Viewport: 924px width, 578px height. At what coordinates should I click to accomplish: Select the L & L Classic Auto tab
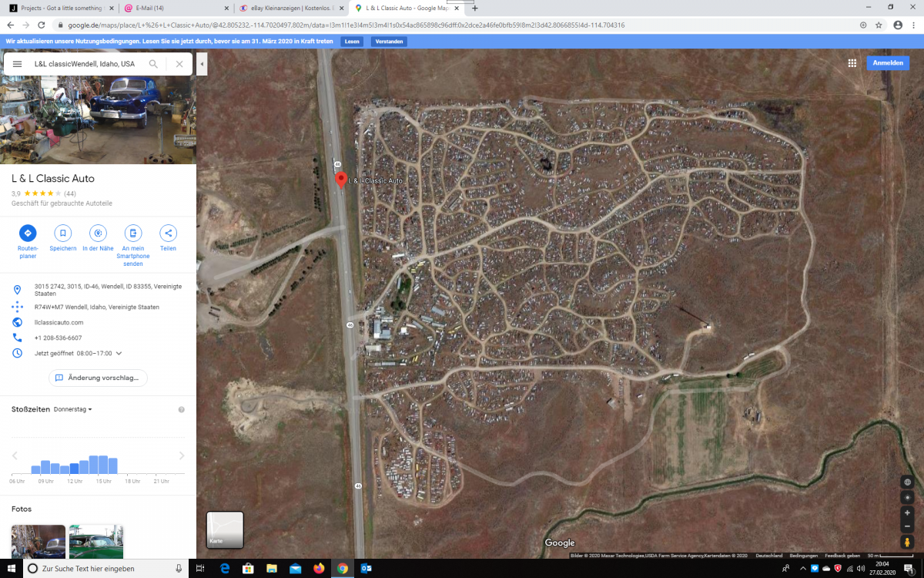point(406,8)
